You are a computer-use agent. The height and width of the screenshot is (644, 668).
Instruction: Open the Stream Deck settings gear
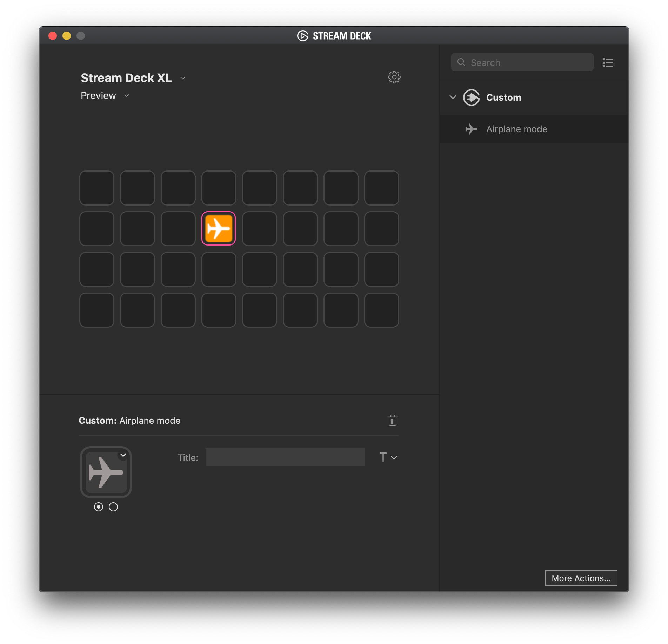(x=394, y=77)
